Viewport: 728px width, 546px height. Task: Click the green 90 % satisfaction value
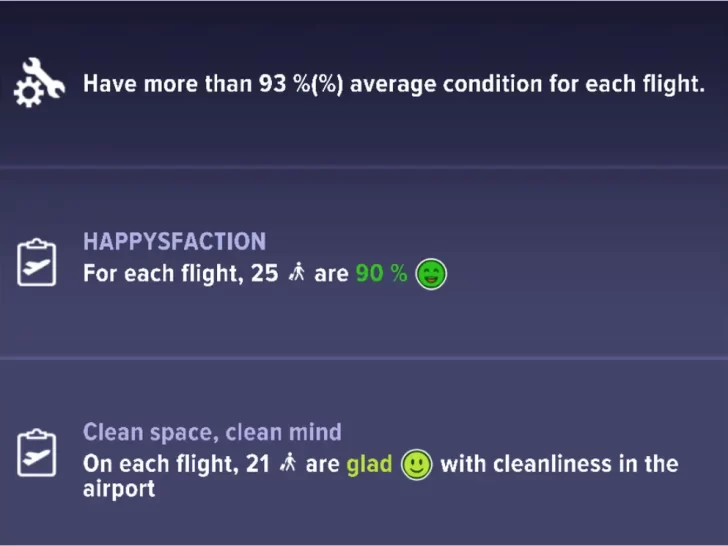[381, 274]
